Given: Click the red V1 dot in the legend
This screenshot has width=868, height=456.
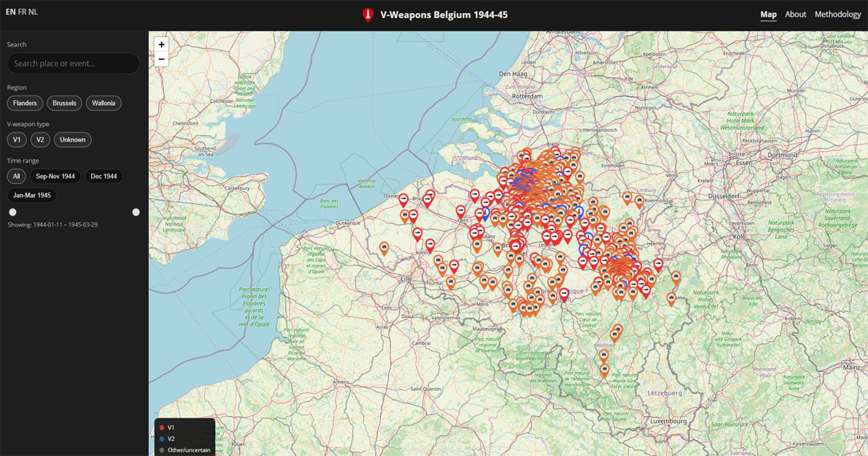Looking at the screenshot, I should tap(161, 427).
